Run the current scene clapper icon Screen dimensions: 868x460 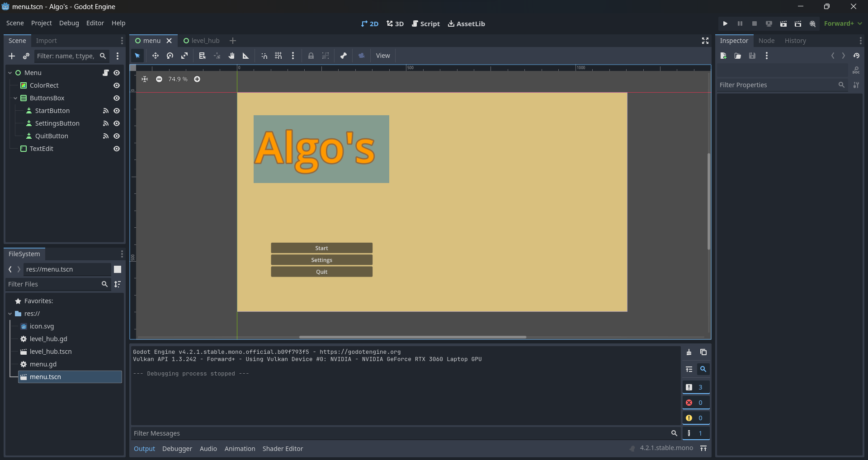point(783,23)
